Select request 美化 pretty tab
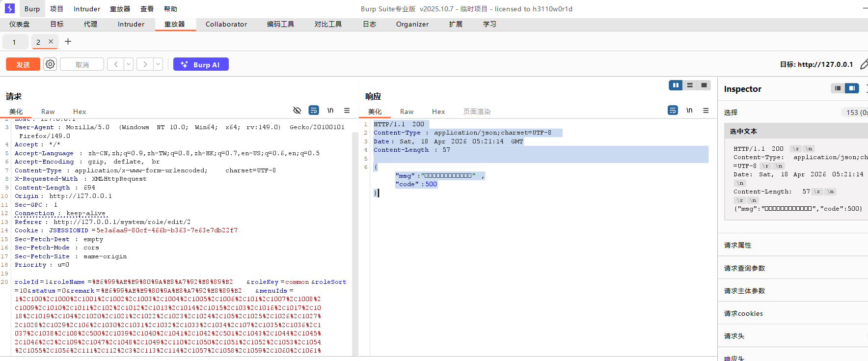This screenshot has width=868, height=361. [16, 111]
